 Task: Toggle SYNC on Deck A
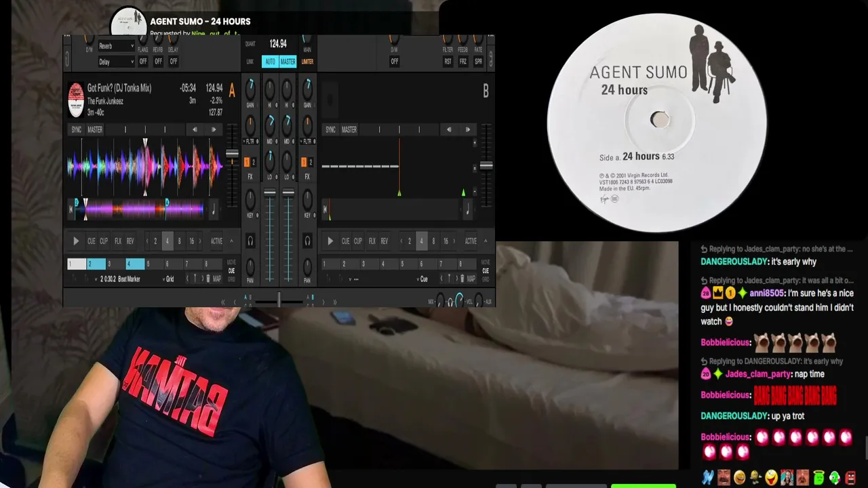[76, 129]
